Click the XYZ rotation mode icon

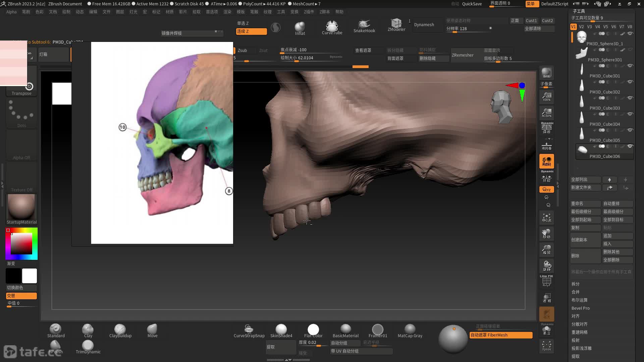point(546,189)
